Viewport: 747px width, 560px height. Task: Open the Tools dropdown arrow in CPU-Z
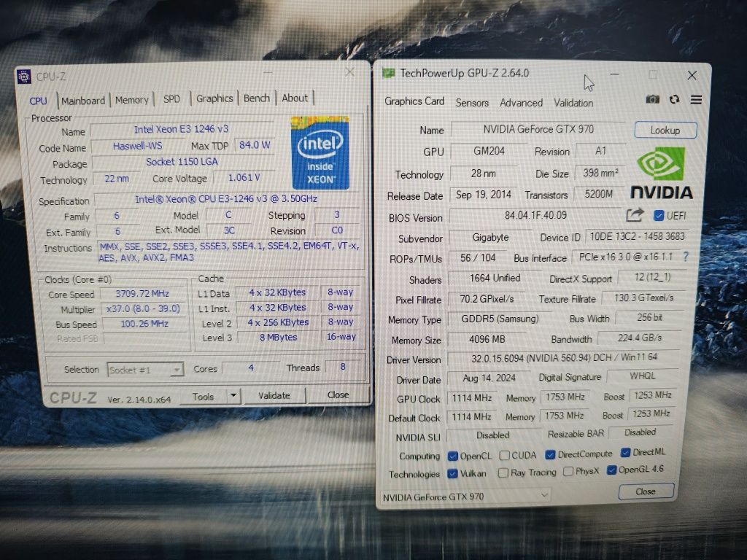click(x=233, y=396)
